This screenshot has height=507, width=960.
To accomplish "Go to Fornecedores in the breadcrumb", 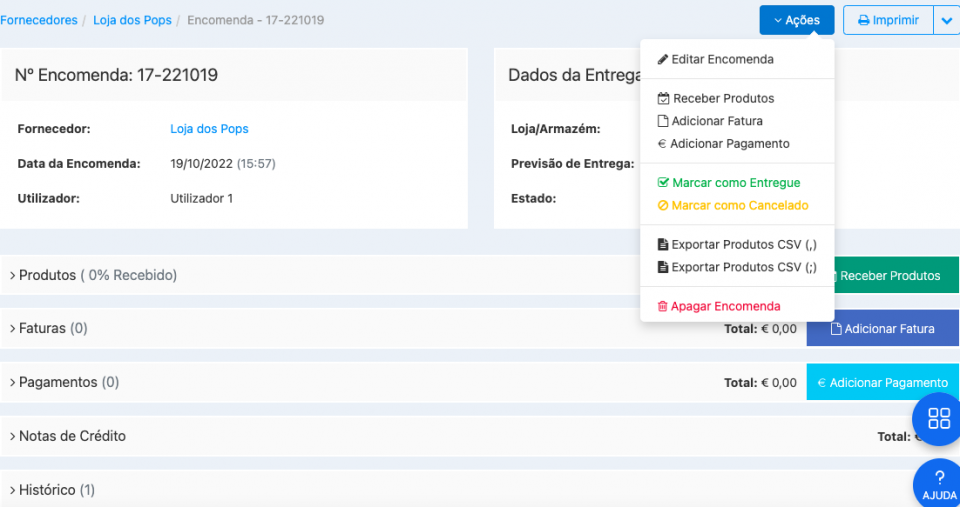I will (x=39, y=20).
